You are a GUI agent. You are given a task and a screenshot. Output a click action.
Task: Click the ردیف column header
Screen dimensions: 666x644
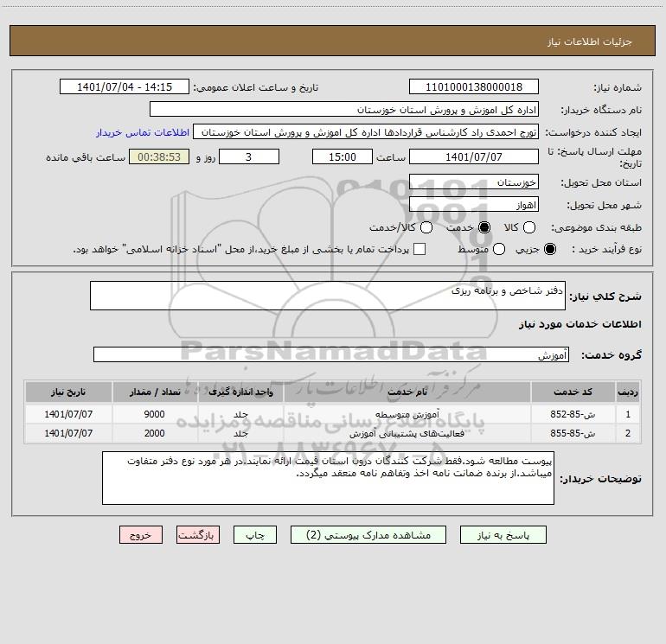pos(628,392)
